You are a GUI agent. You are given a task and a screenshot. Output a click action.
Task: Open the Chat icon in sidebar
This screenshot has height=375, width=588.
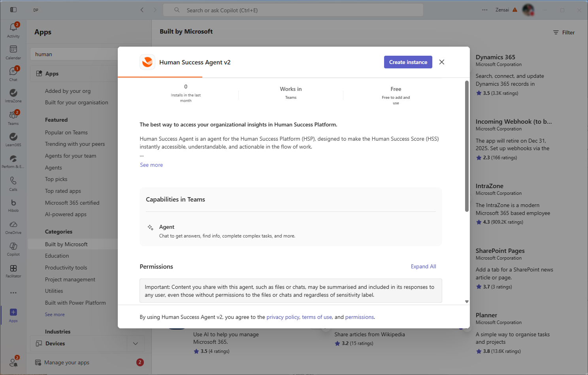point(13,73)
